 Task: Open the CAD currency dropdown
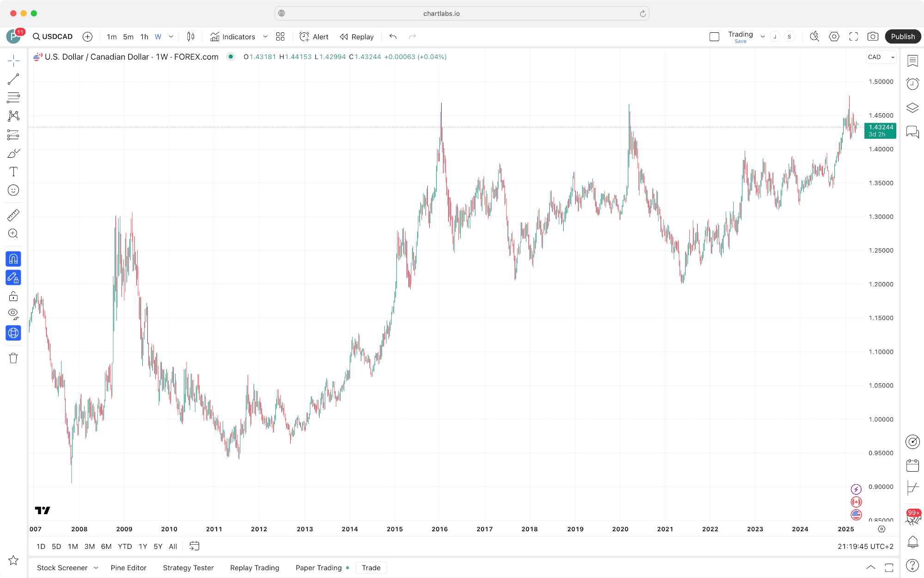(881, 57)
